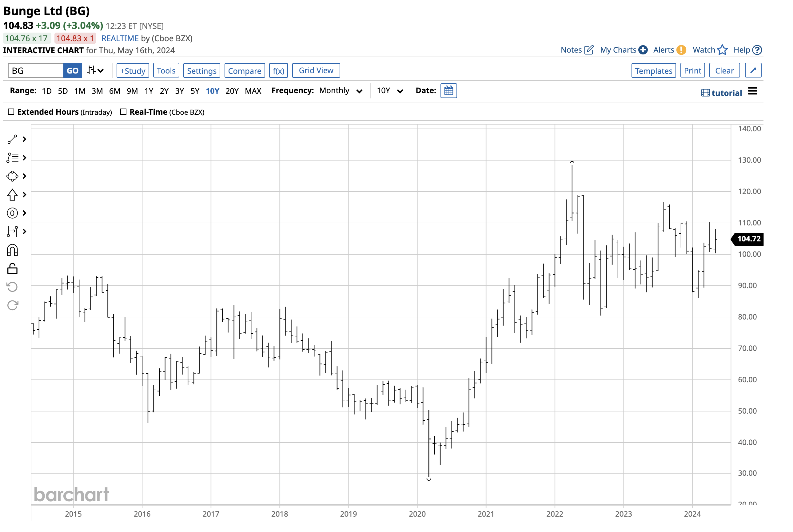Add BG to watchlist with the star
This screenshot has height=532, width=793.
coord(723,50)
